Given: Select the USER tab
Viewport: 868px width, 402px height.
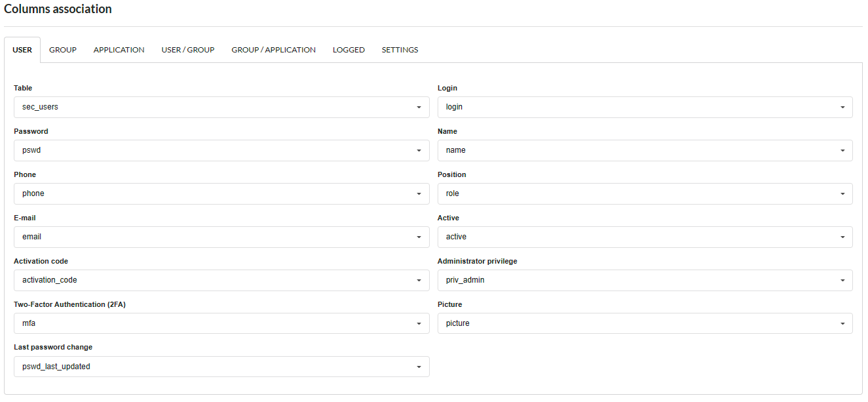Looking at the screenshot, I should (x=22, y=49).
